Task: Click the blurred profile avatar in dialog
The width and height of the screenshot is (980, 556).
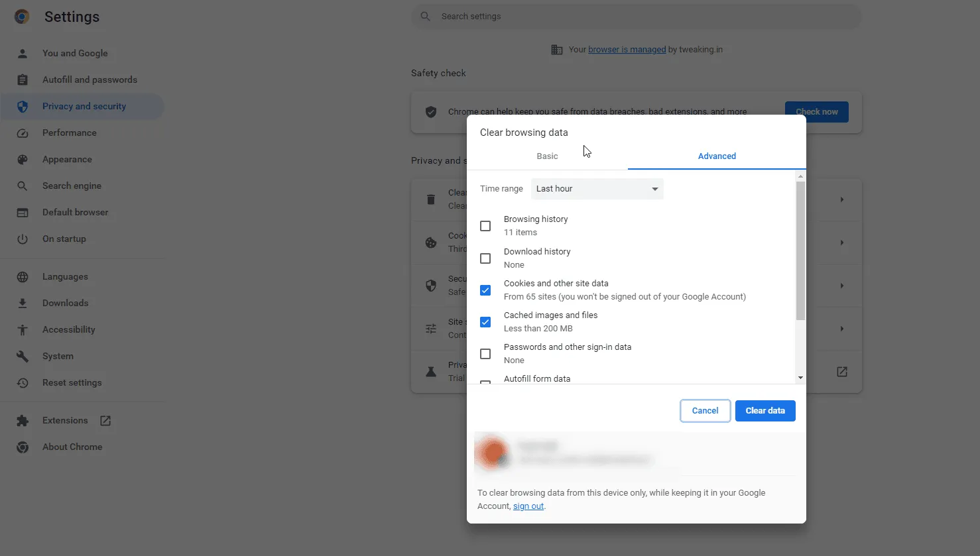Action: pos(492,453)
